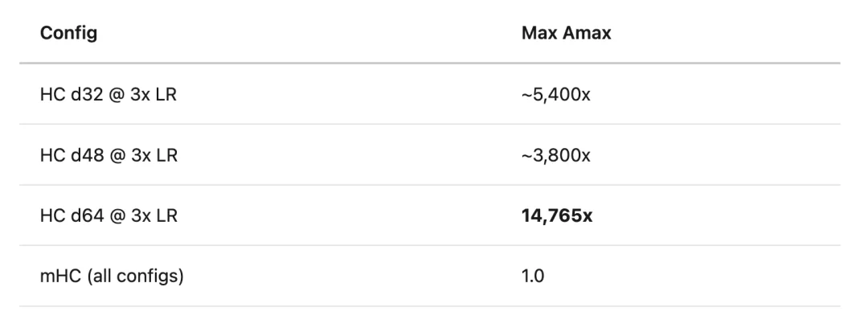Click the ~3,800x value
Image resolution: width=868 pixels, height=324 pixels.
(556, 154)
